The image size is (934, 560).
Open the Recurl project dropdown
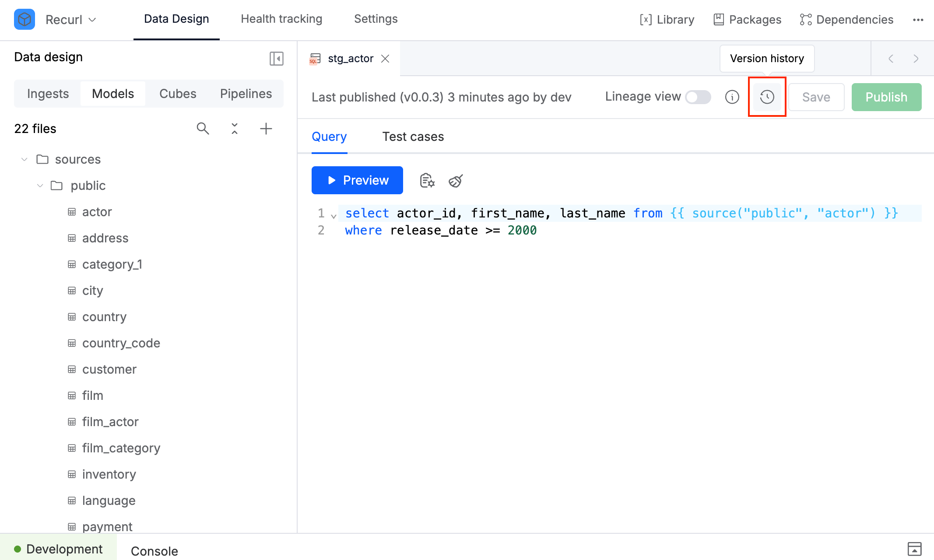[x=70, y=20]
